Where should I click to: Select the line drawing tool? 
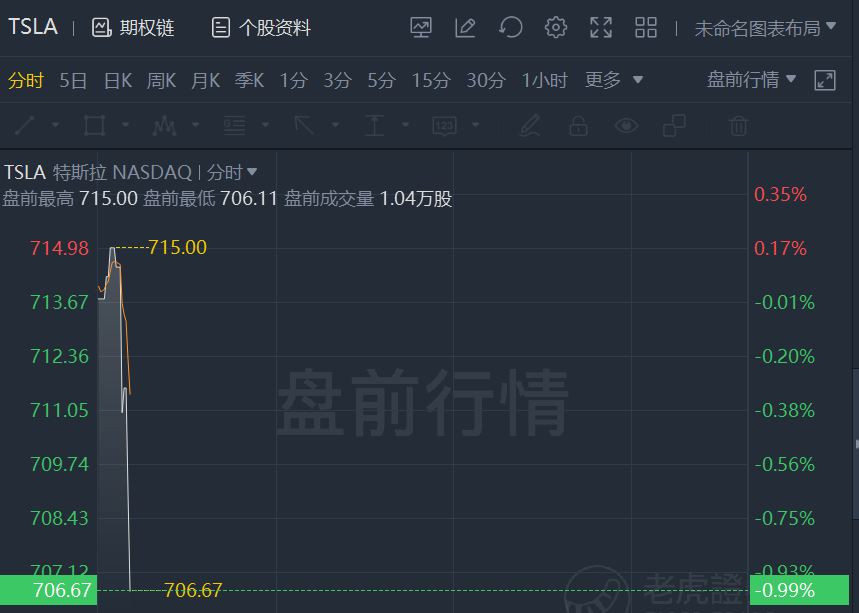(25, 125)
